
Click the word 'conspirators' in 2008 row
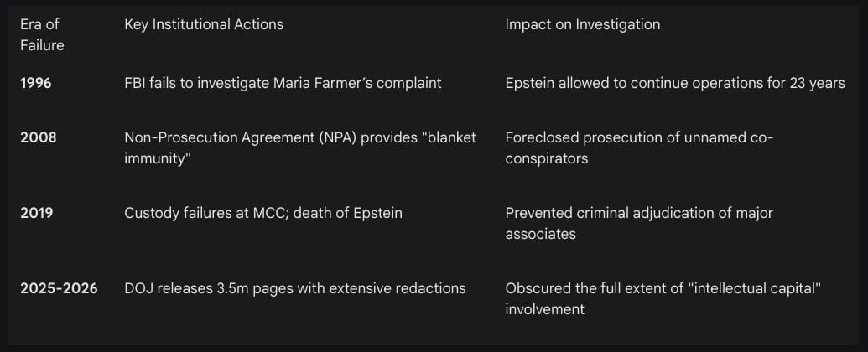coord(546,158)
